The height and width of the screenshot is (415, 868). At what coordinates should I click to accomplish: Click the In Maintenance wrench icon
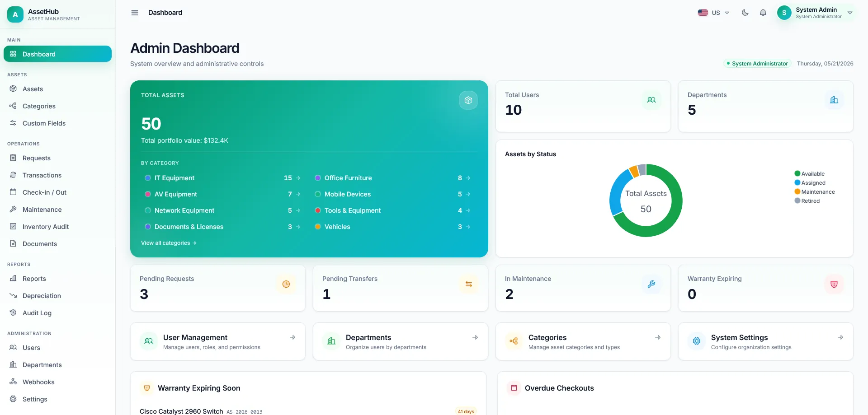(651, 284)
